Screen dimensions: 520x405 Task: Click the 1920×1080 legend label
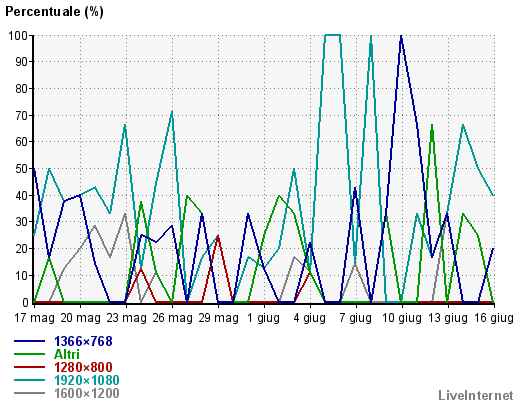tap(86, 380)
